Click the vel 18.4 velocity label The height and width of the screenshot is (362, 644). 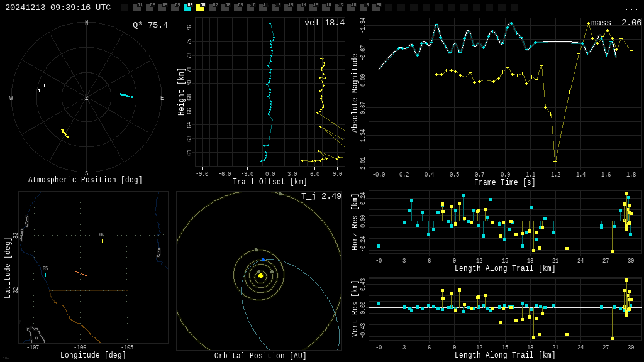(x=324, y=23)
